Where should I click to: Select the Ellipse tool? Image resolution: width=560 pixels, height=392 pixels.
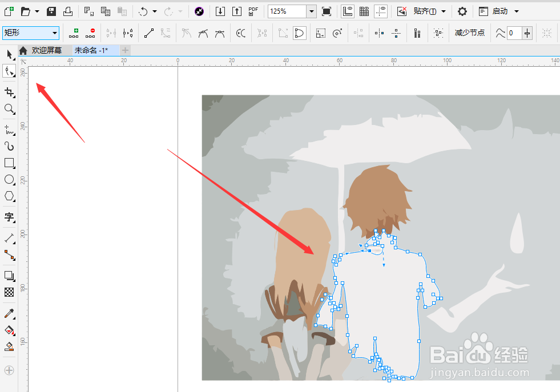click(x=9, y=180)
